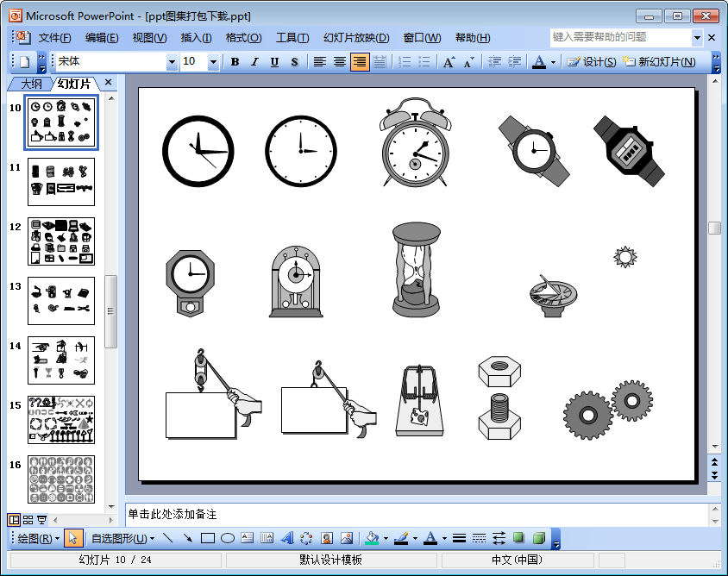Image resolution: width=728 pixels, height=576 pixels.
Task: Select the Oval drawing tool
Action: point(228,538)
